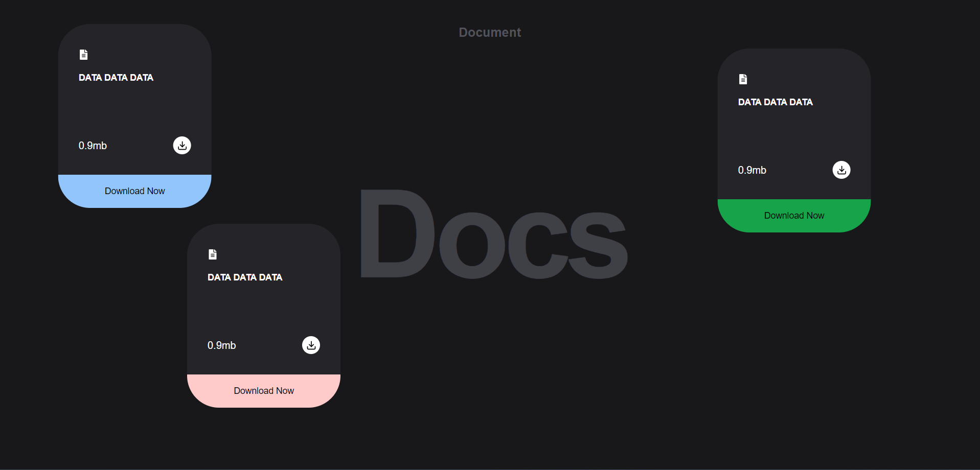Click the 0.9mb label on the green card
980x470 pixels.
point(752,170)
